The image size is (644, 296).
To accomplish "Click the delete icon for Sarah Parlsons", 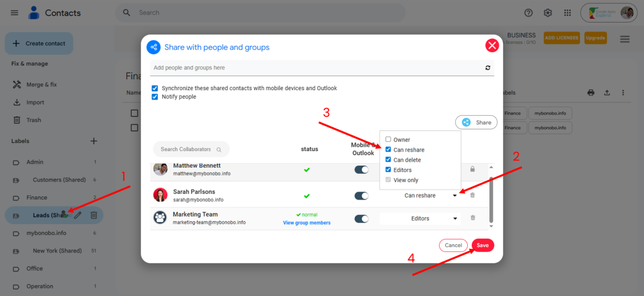I will pos(472,195).
